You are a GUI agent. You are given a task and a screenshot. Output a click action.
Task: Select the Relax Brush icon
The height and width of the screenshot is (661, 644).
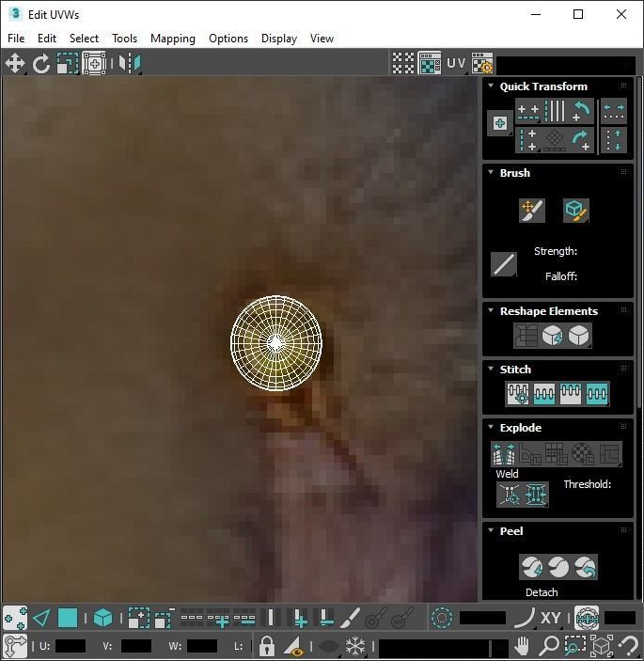click(x=576, y=211)
